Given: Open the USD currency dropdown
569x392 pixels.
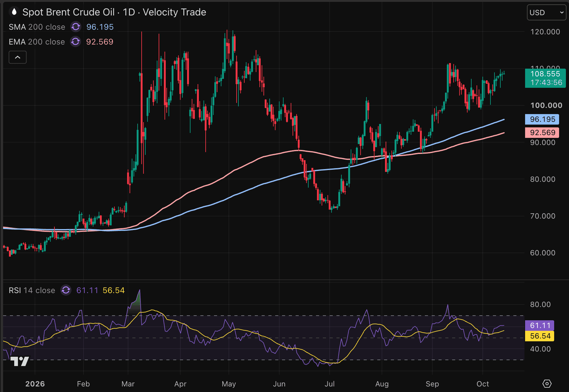Looking at the screenshot, I should [546, 13].
